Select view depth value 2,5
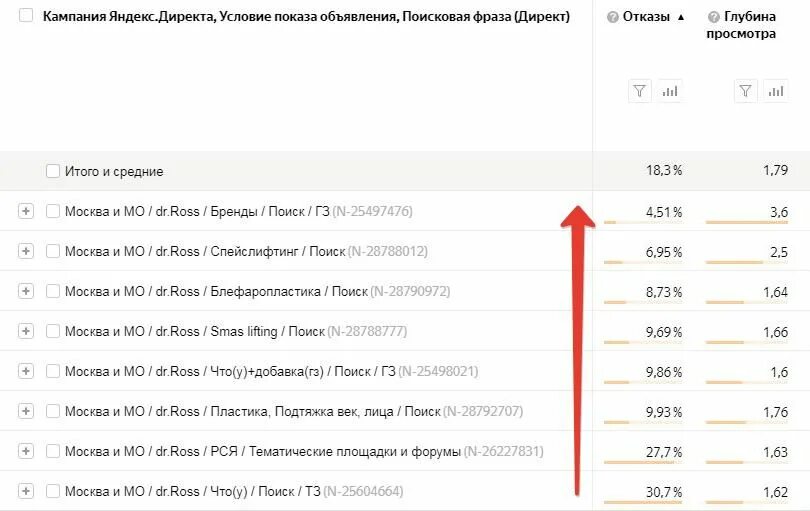Image resolution: width=810 pixels, height=511 pixels. click(779, 252)
